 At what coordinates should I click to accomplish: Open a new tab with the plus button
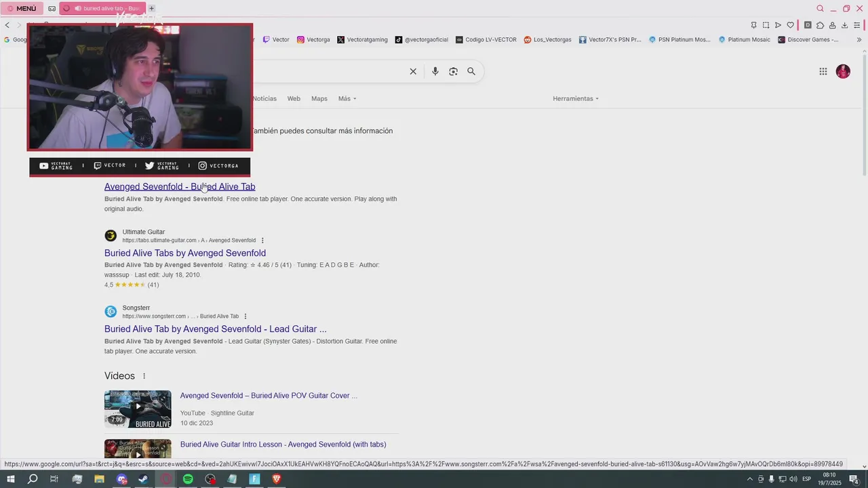coord(151,9)
